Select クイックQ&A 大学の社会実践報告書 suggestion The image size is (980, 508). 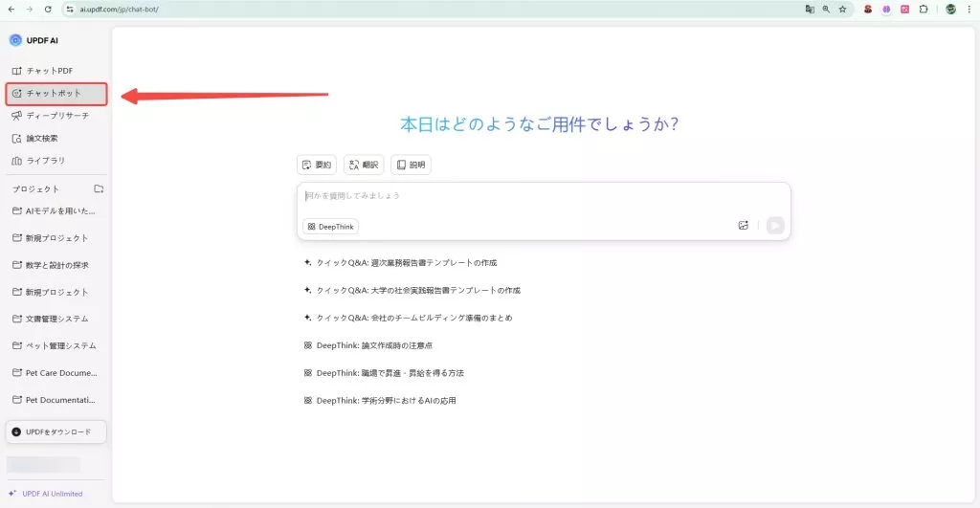click(x=412, y=291)
